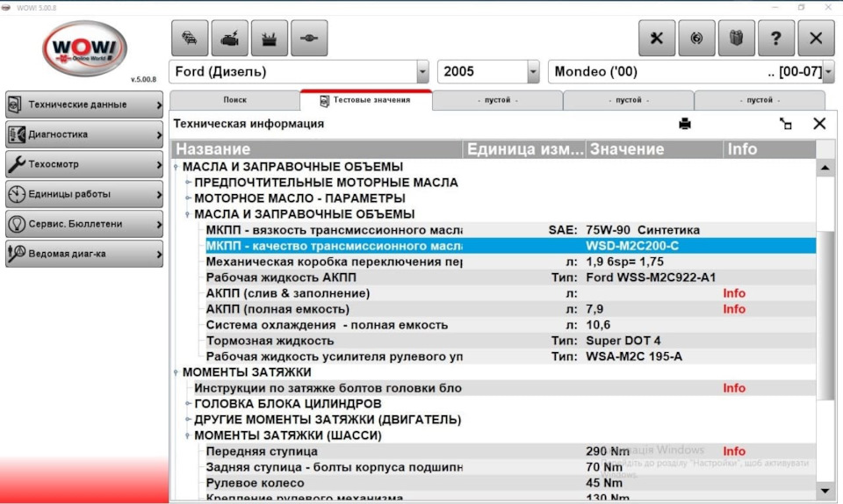Click the value Super DOT 4
Image resolution: width=843 pixels, height=504 pixels.
click(623, 341)
